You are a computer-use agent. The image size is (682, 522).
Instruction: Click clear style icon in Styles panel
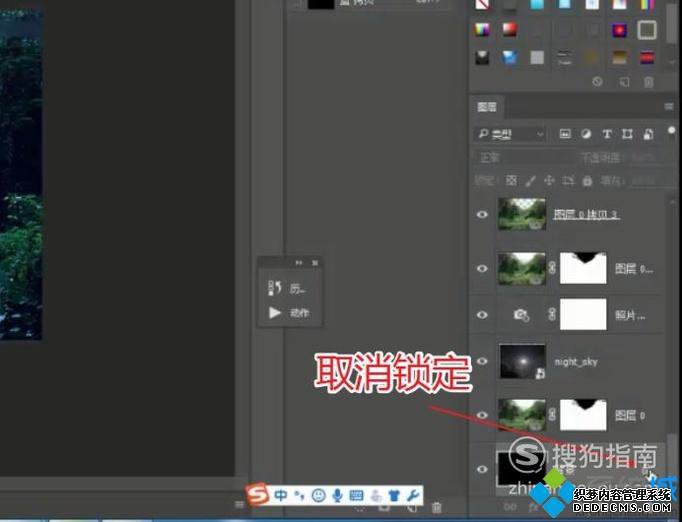[598, 81]
